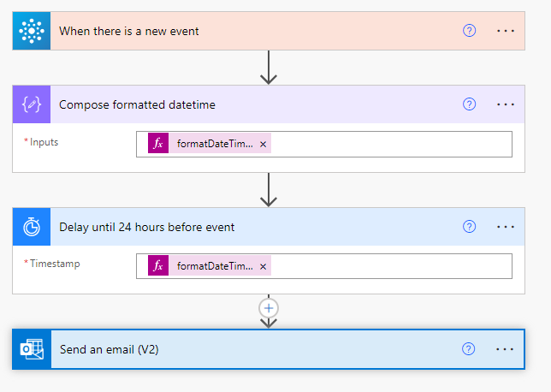Open the ellipsis menu on trigger card
This screenshot has width=551, height=392.
(x=506, y=31)
